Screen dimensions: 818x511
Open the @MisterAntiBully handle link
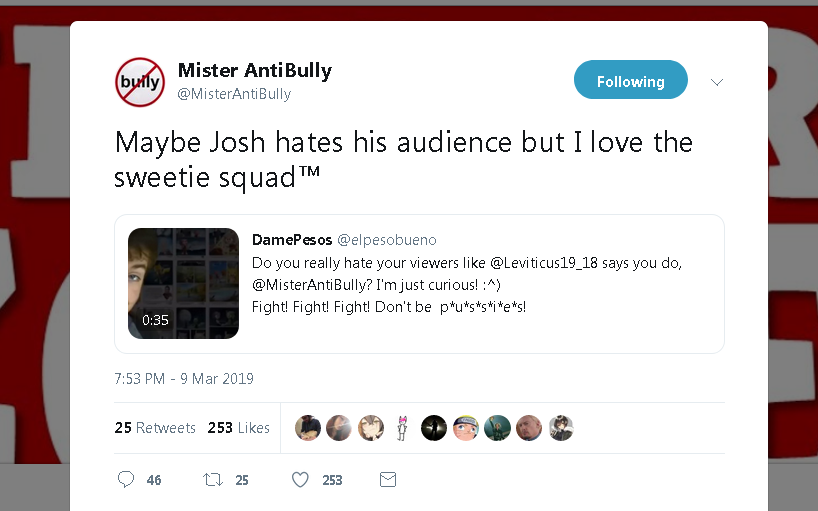[x=234, y=94]
